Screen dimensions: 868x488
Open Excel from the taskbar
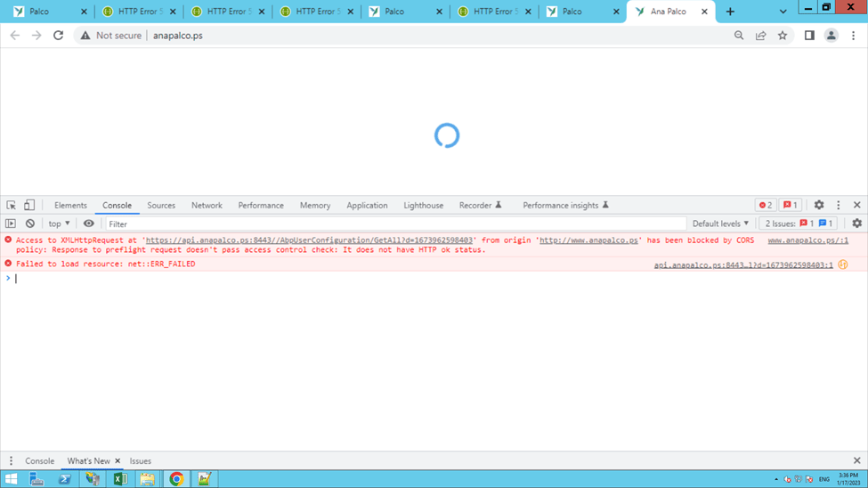point(120,479)
